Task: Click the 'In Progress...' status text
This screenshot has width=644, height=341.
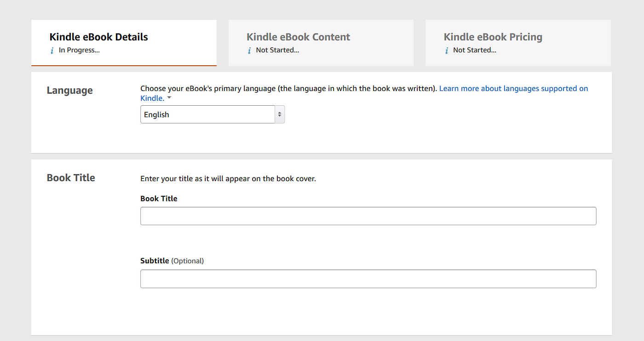Action: [79, 50]
